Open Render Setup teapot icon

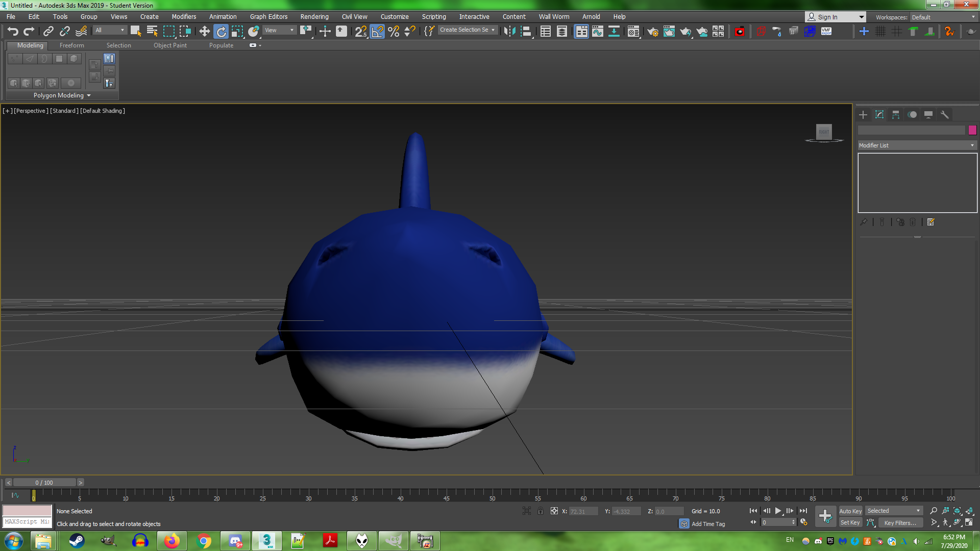(653, 32)
